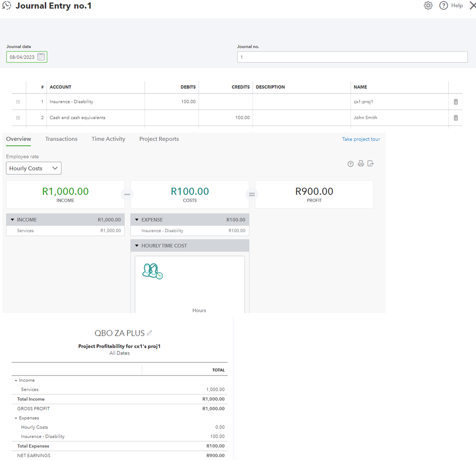Open the Hourly Costs dropdown

(x=33, y=168)
